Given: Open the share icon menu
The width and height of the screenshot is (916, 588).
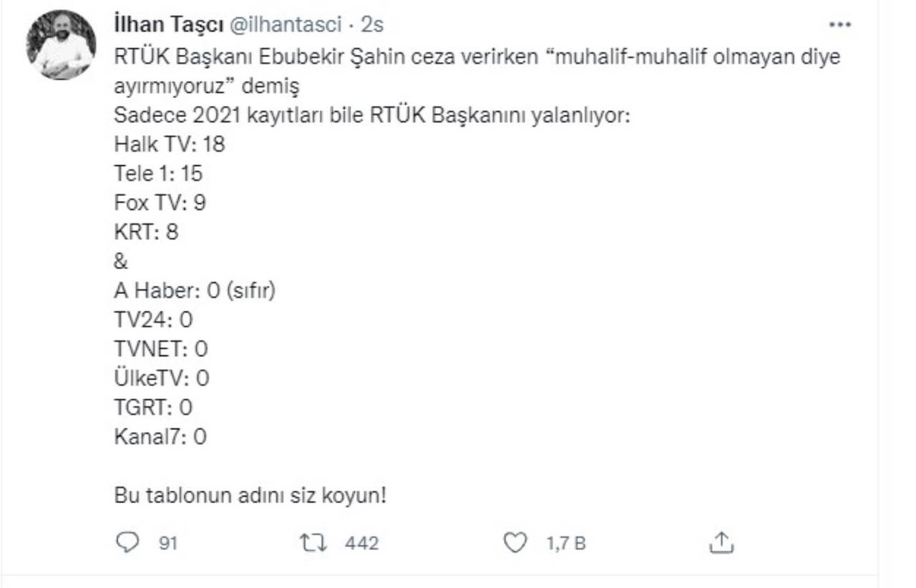Looking at the screenshot, I should (x=721, y=544).
